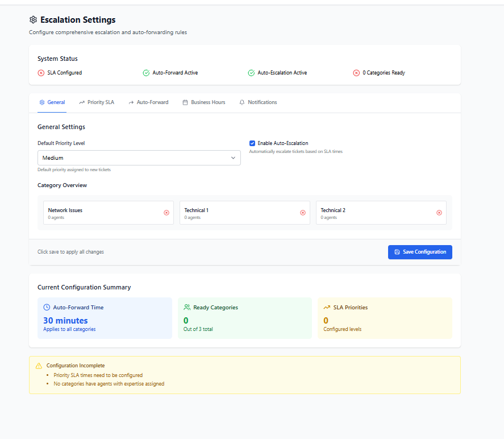The image size is (504, 439).
Task: Click the disk icon inside Save Configuration button
Action: pyautogui.click(x=397, y=252)
